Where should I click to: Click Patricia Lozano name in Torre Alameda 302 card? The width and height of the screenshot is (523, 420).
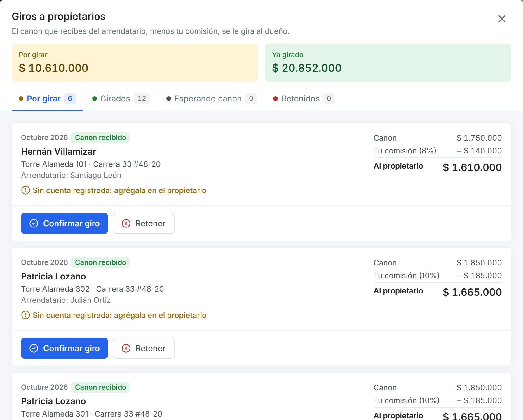click(x=53, y=276)
